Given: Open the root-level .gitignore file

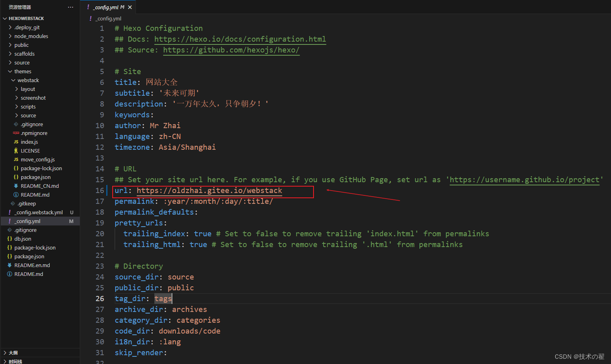Looking at the screenshot, I should [25, 230].
